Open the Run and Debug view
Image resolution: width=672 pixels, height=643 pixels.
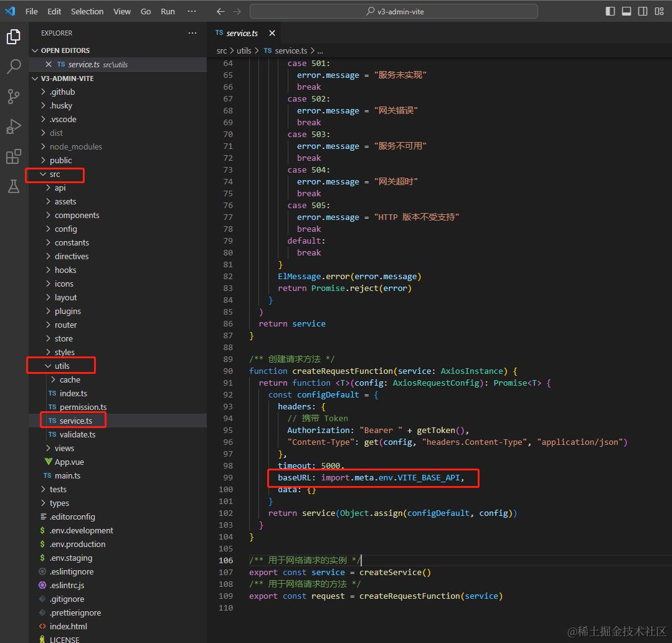point(14,126)
